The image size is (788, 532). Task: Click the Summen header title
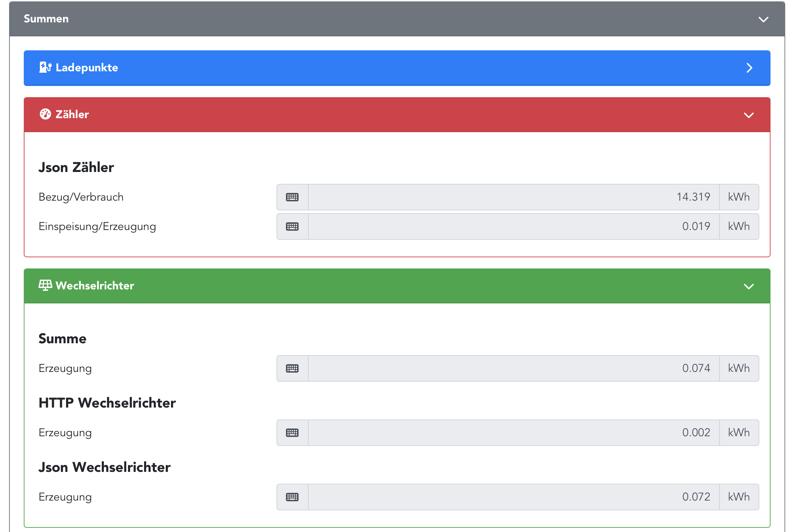46,19
